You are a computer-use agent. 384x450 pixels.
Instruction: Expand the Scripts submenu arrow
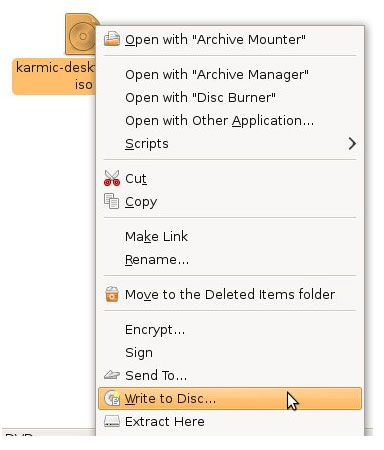pos(352,144)
